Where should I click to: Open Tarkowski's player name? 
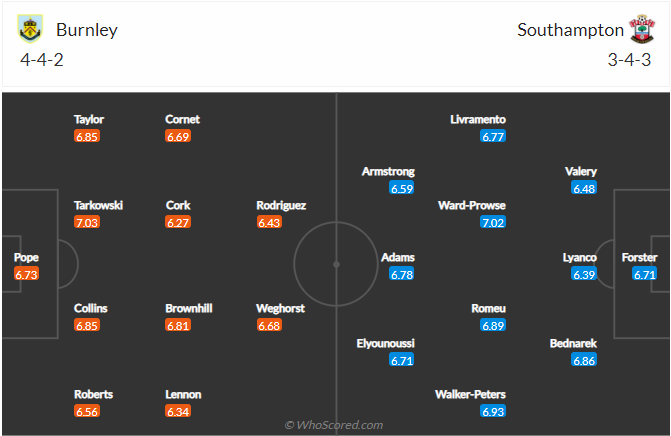98,205
